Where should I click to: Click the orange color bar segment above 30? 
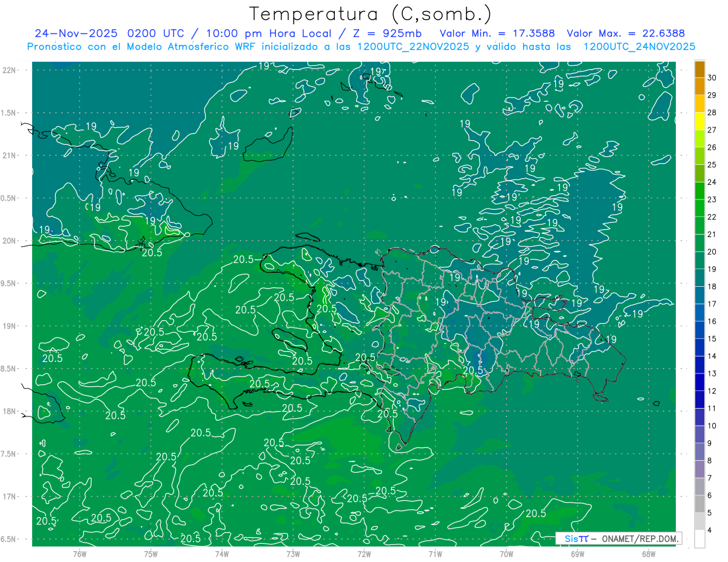pyautogui.click(x=699, y=69)
